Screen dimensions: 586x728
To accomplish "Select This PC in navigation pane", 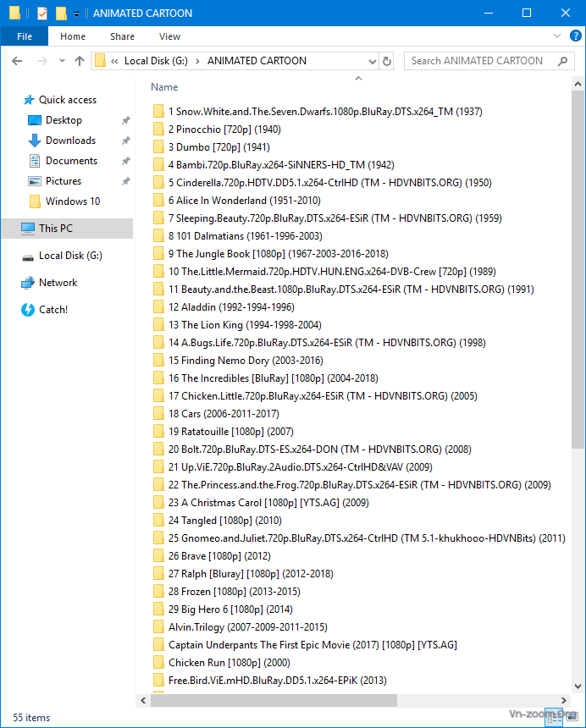I will tap(56, 229).
